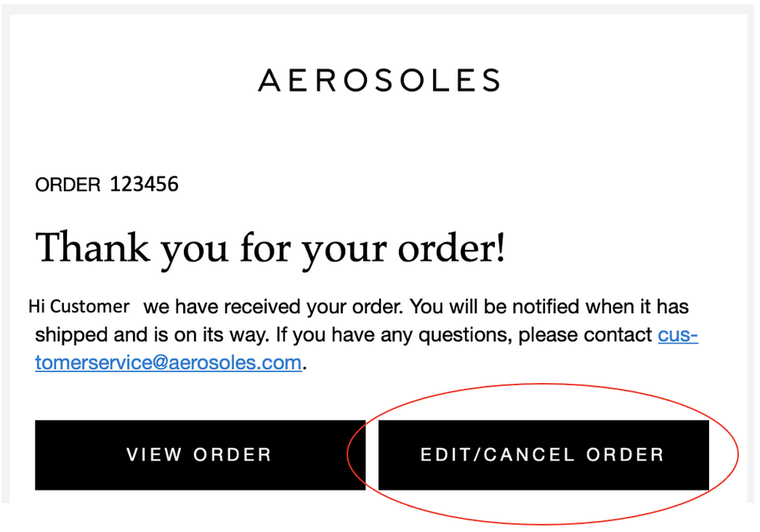
Task: Click the 'Hi Customer' greeting text
Action: click(79, 306)
